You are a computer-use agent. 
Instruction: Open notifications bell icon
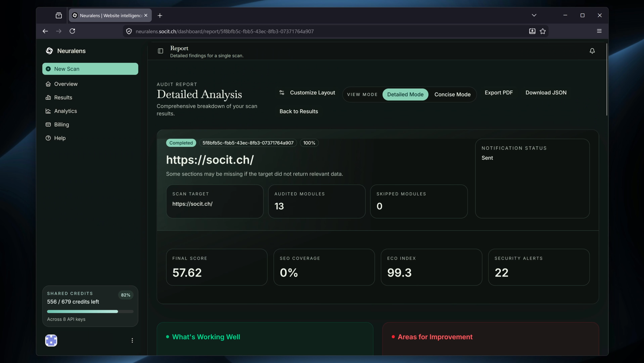pyautogui.click(x=592, y=51)
